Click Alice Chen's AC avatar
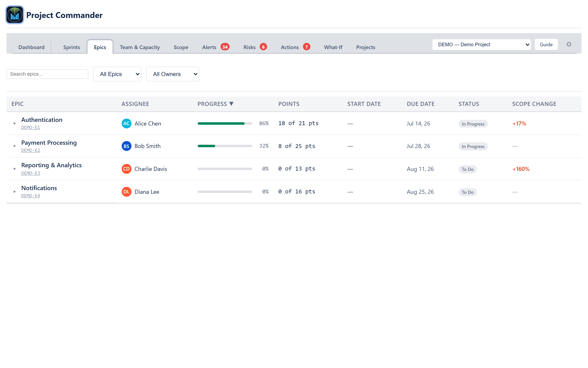588x368 pixels. point(126,123)
